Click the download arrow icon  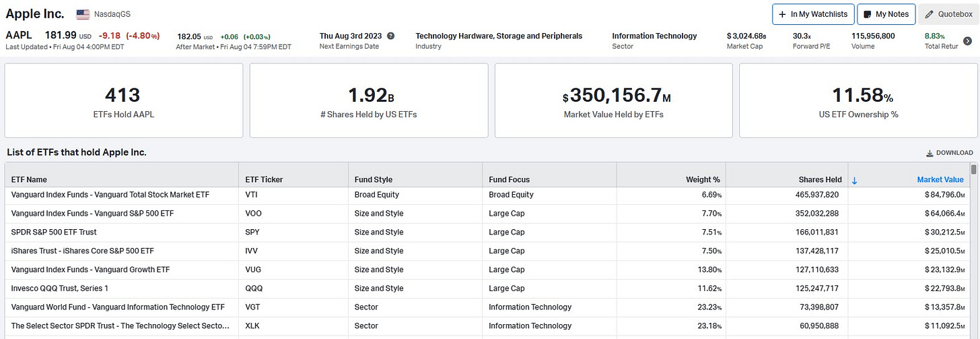[x=930, y=153]
